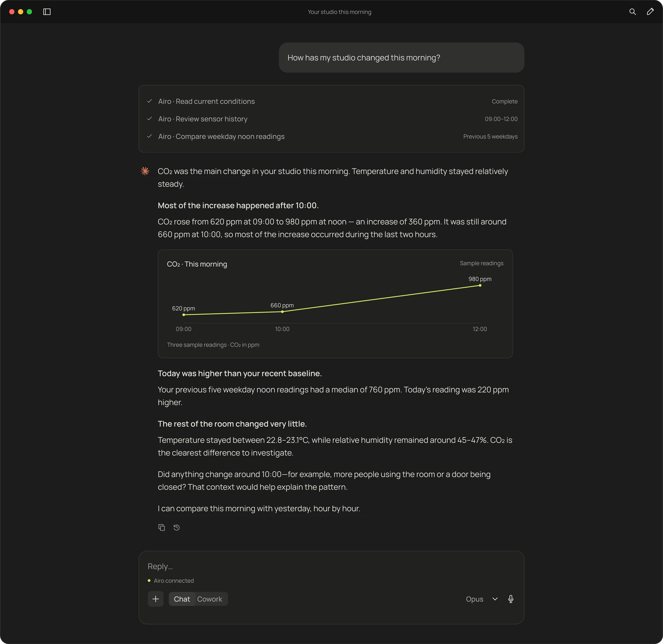Select the 980 ppm chart point
The width and height of the screenshot is (663, 644).
480,286
